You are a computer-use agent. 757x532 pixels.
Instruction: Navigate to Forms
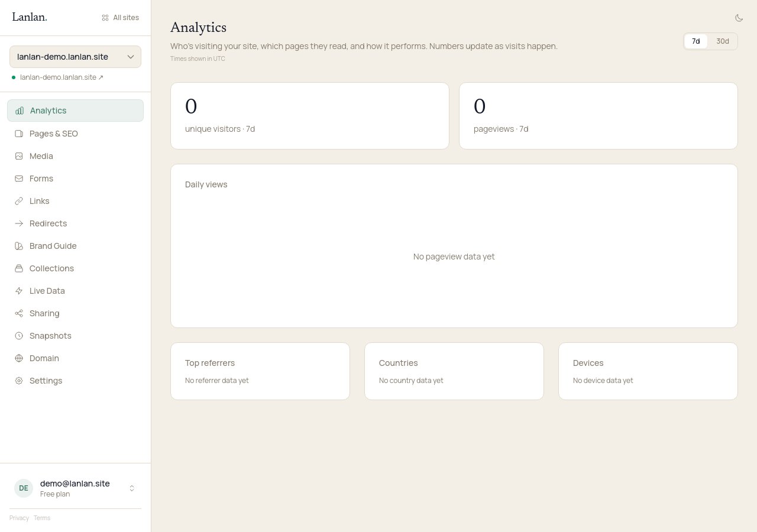click(x=75, y=179)
